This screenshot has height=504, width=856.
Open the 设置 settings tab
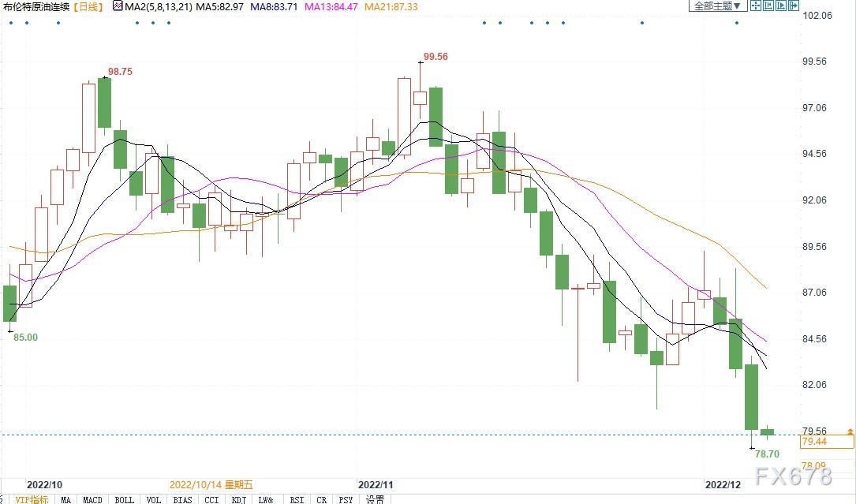(375, 499)
